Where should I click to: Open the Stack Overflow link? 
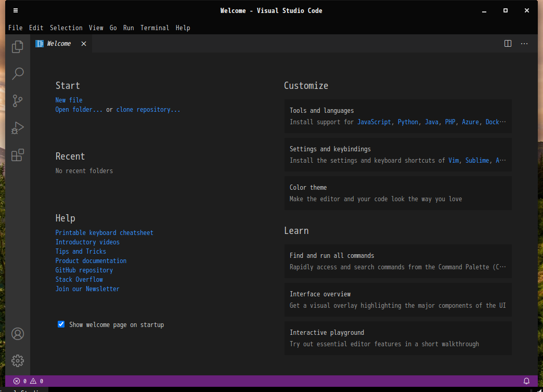point(79,280)
